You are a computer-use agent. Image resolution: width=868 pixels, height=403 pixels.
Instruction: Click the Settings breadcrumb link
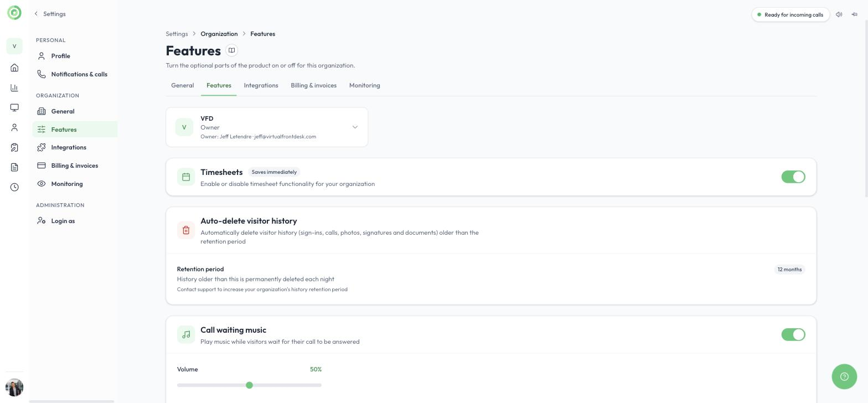click(x=177, y=34)
